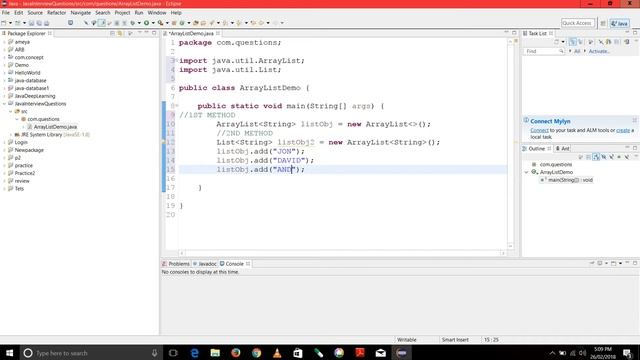Click the editor vertical scrollbar
Viewport: 640px width, 360px height.
coord(510,143)
